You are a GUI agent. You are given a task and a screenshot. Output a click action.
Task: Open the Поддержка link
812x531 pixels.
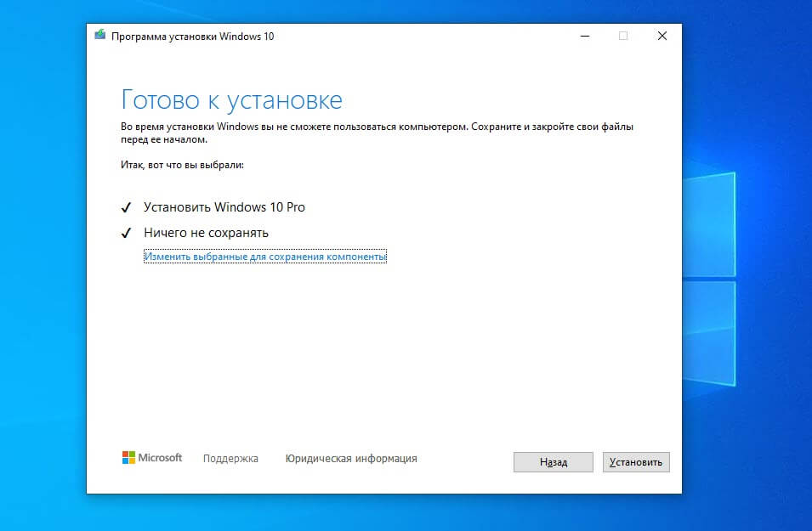230,459
